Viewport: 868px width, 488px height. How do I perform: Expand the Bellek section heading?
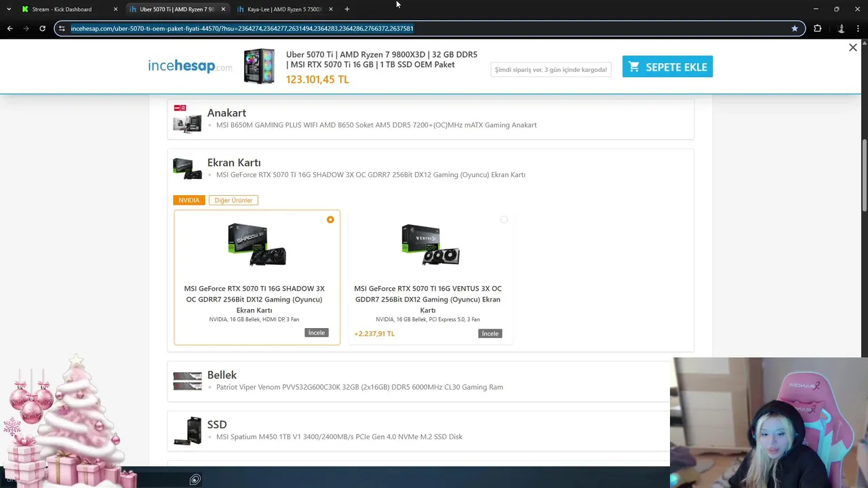coord(222,375)
